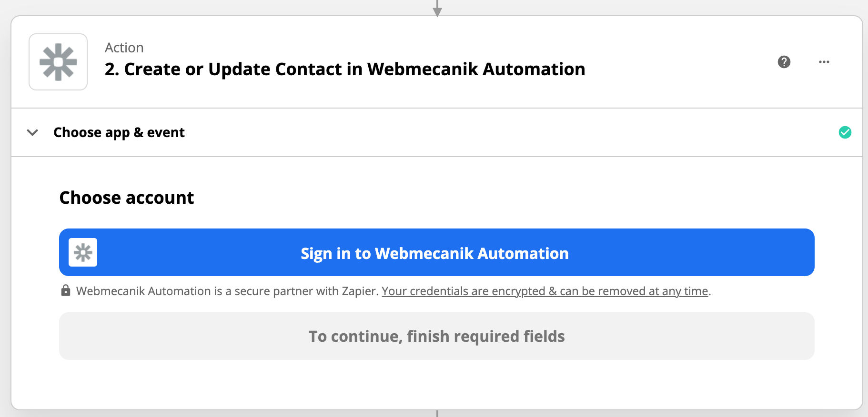Click the Choose account heading
The width and height of the screenshot is (868, 417).
127,198
